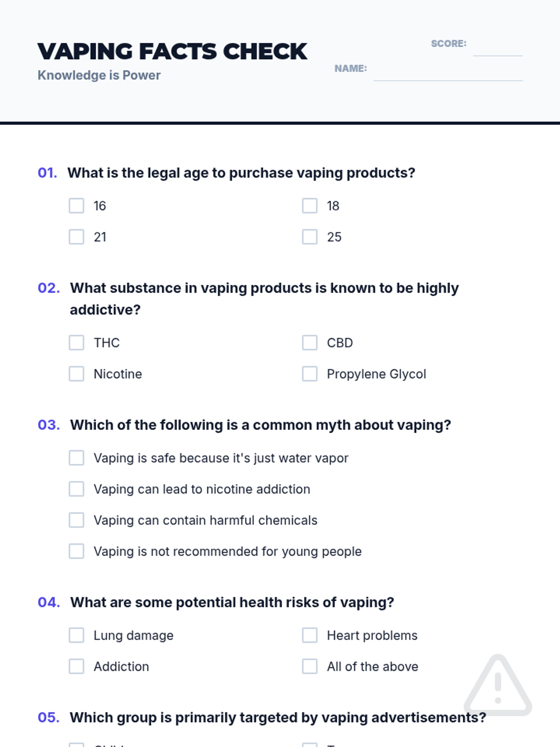Tick the Addiction checkbox
The height and width of the screenshot is (747, 560).
point(77,667)
